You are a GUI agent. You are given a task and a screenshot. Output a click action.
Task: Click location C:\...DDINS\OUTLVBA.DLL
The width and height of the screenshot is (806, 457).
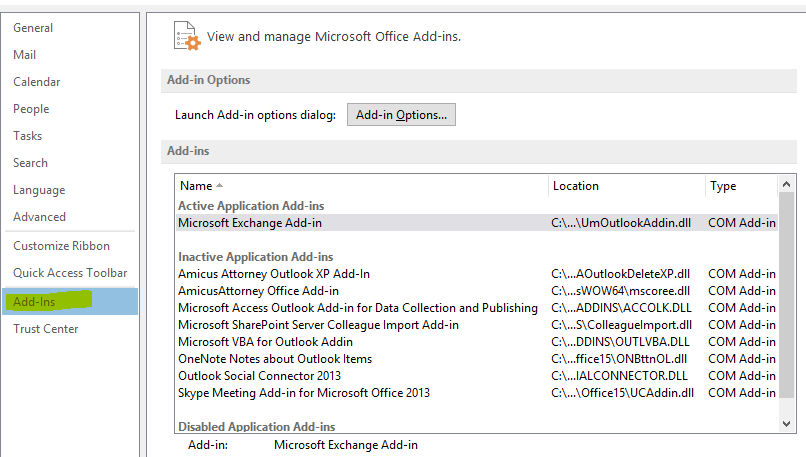pos(620,342)
